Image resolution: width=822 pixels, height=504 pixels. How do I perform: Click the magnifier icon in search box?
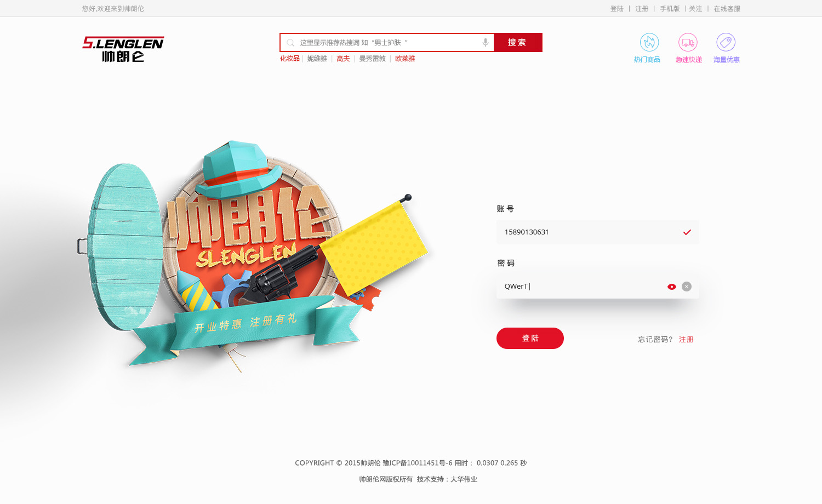pos(290,42)
